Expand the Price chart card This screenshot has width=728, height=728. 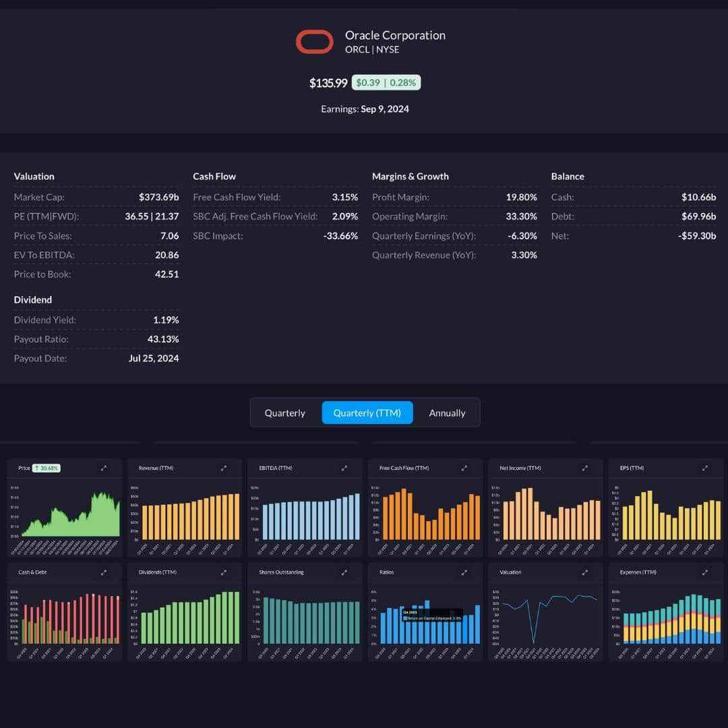104,468
